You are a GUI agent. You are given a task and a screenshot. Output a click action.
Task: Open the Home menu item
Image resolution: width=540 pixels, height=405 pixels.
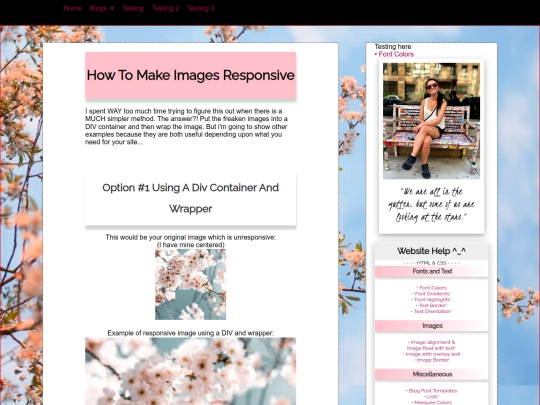pos(72,8)
